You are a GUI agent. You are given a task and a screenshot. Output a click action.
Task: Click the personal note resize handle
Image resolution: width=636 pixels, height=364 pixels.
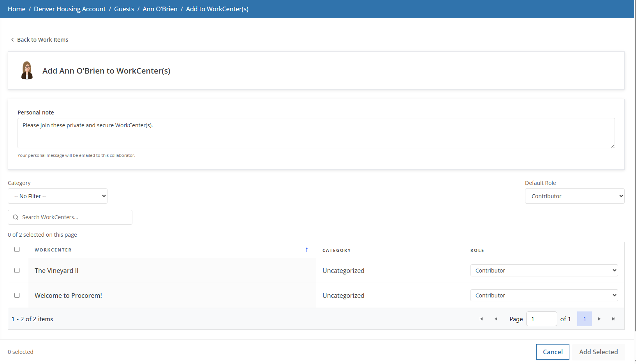coord(613,146)
